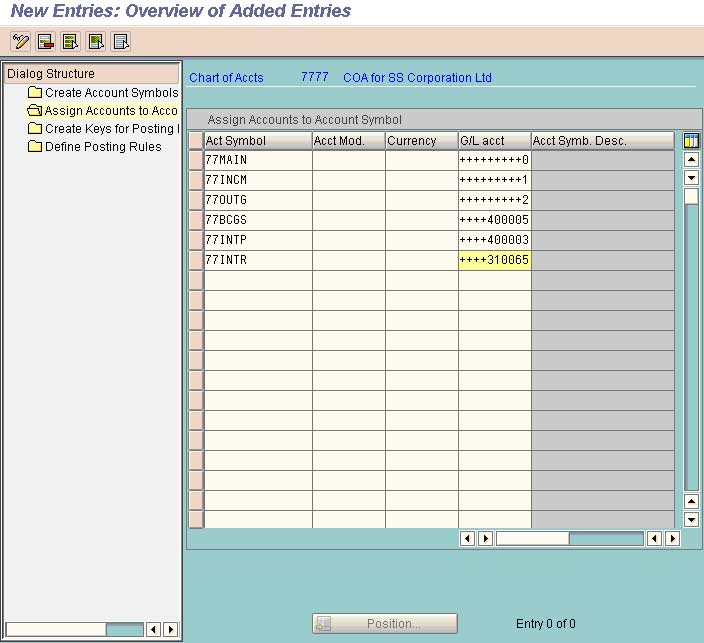Click G/L acct cell +++++++++1

[x=494, y=180]
